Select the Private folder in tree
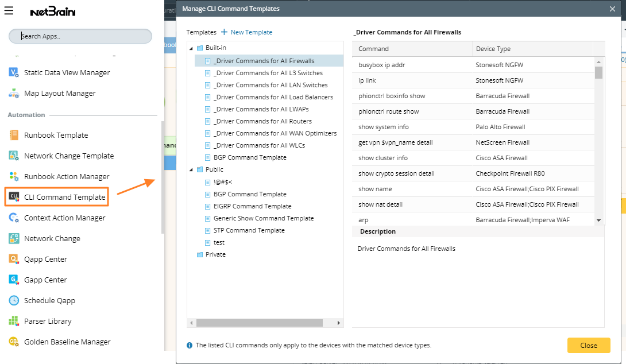 pos(215,254)
